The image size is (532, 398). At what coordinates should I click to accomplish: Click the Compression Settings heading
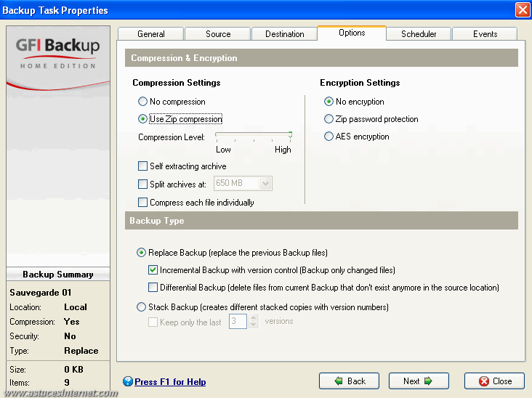click(x=177, y=83)
